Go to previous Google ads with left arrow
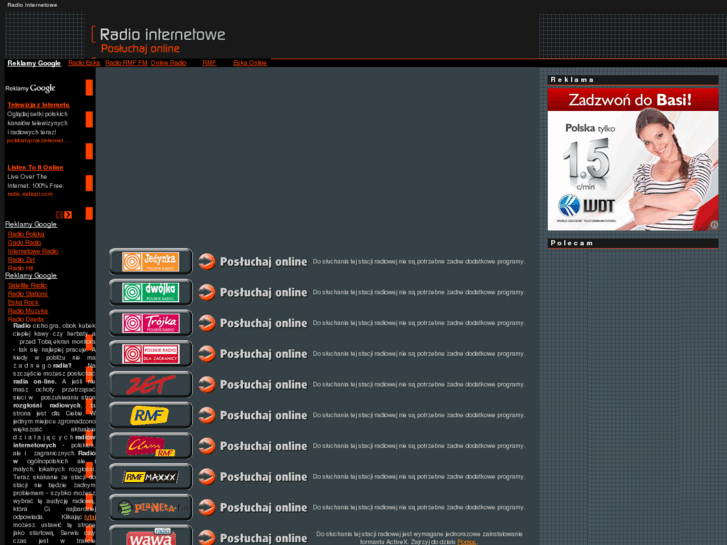 (59, 215)
